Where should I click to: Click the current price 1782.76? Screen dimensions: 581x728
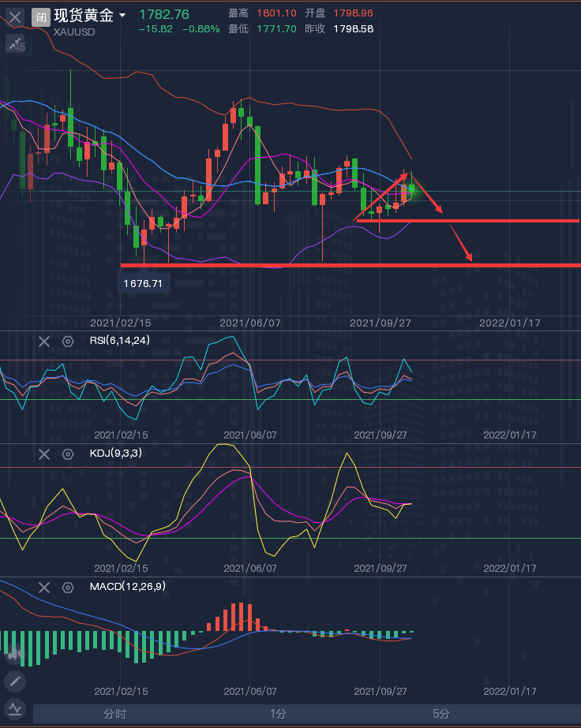tap(163, 14)
